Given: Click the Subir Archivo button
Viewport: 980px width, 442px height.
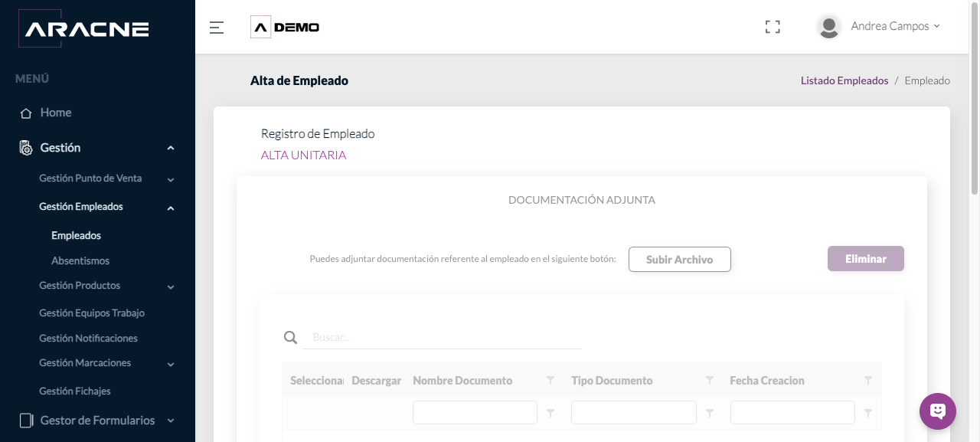Looking at the screenshot, I should (680, 259).
